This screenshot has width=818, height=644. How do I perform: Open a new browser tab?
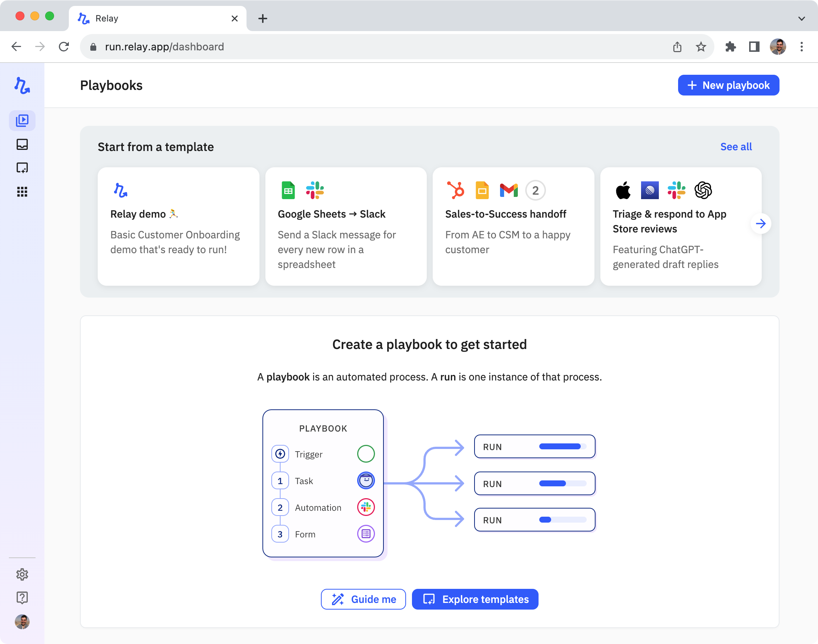click(263, 19)
